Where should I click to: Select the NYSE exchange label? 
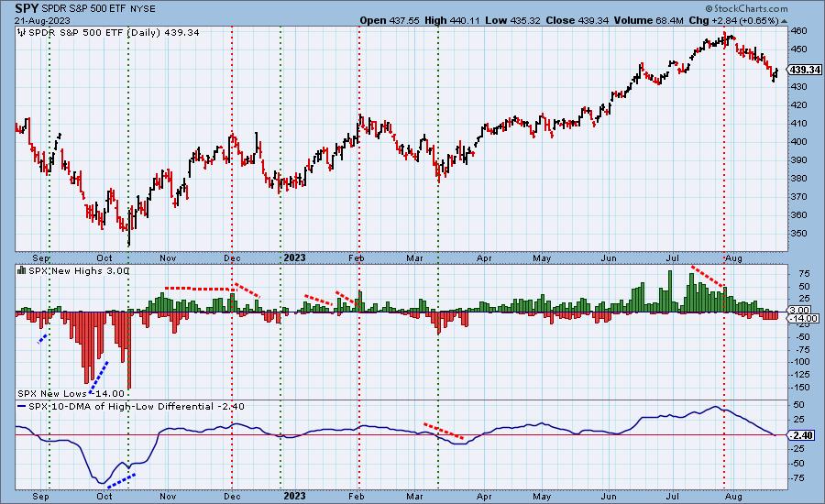141,9
